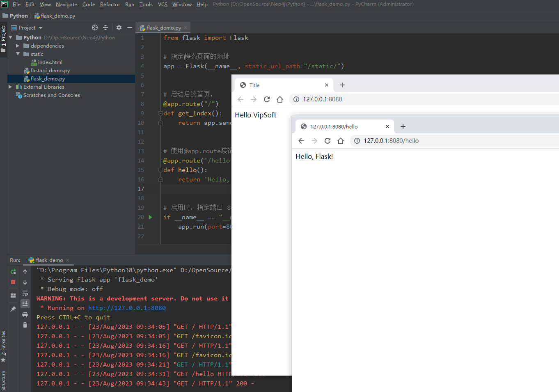Viewport: 559px width, 392px height.
Task: Jump up the stack trace with up arrow
Action: [25, 272]
